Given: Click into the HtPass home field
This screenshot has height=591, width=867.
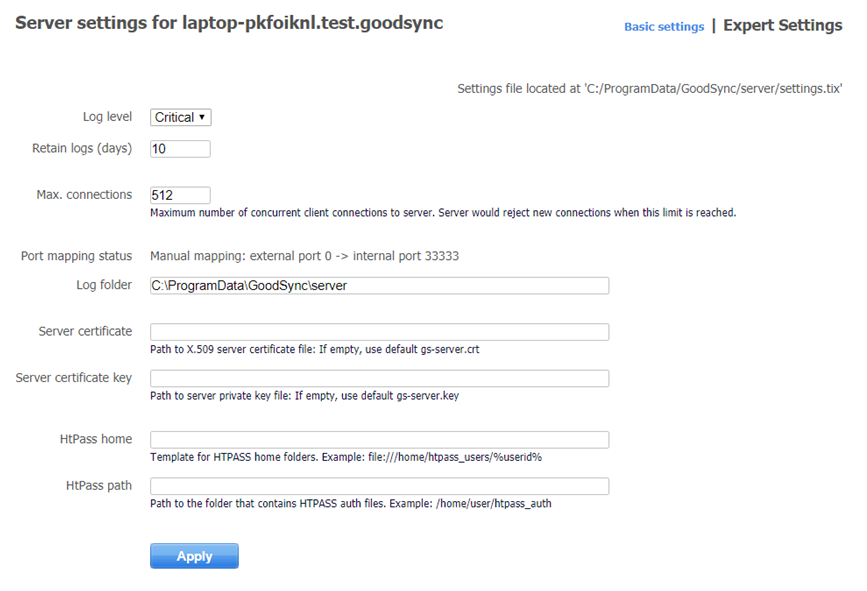Looking at the screenshot, I should pyautogui.click(x=379, y=440).
